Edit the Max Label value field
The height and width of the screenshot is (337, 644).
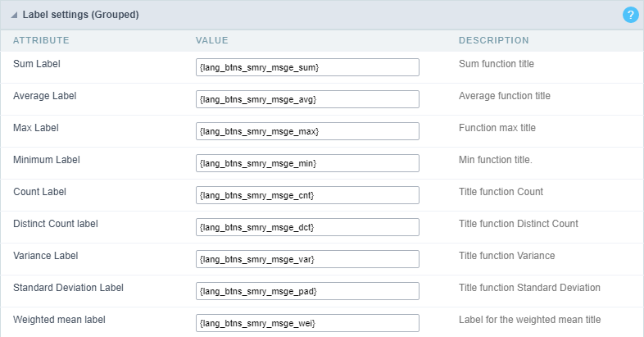tap(307, 131)
